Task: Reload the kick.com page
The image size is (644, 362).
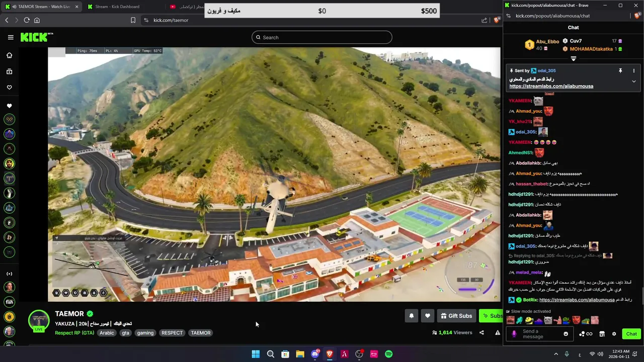Action: point(27,20)
